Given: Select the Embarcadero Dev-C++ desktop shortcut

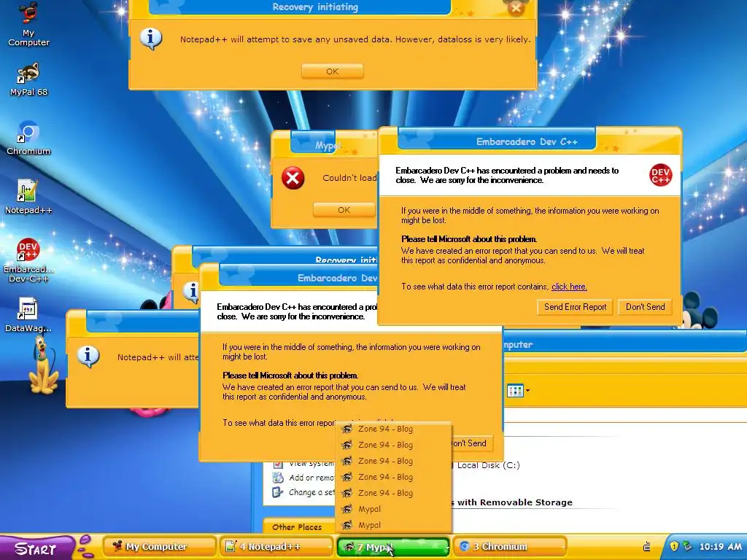Looking at the screenshot, I should [x=28, y=260].
